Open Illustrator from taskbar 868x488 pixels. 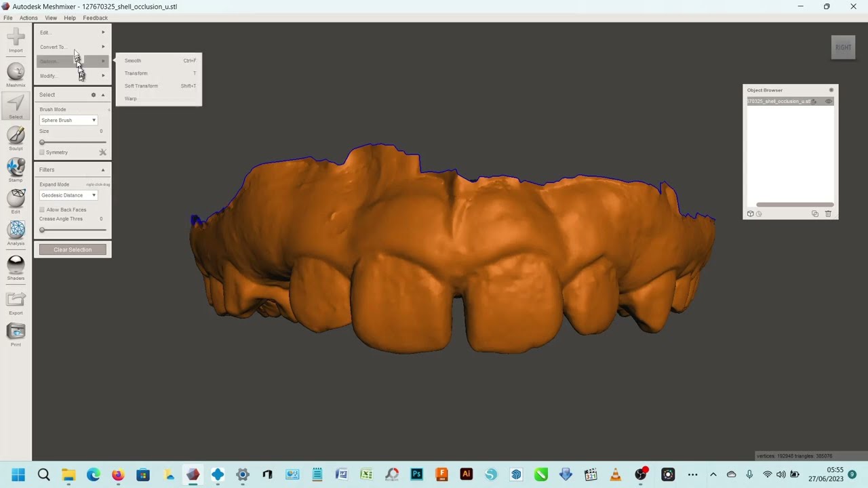point(467,474)
